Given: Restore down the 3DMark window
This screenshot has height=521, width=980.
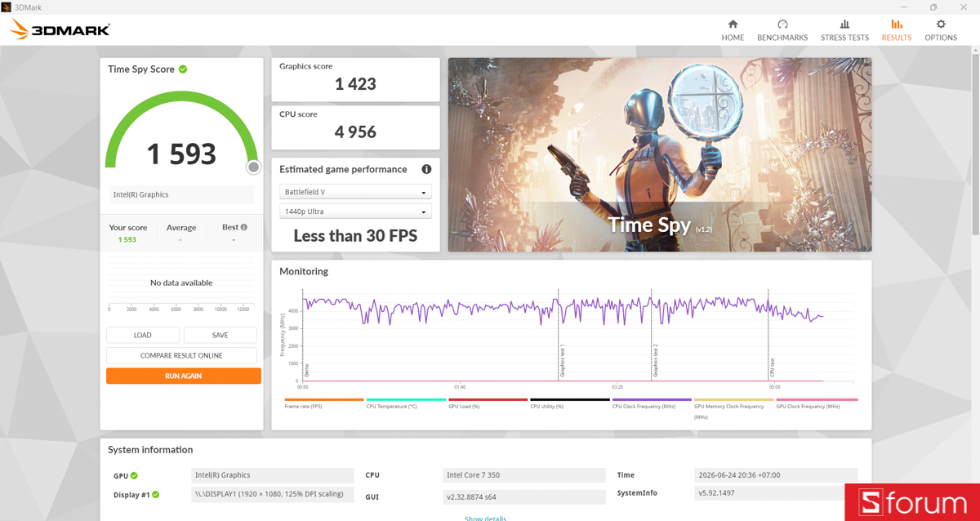Looking at the screenshot, I should (933, 7).
